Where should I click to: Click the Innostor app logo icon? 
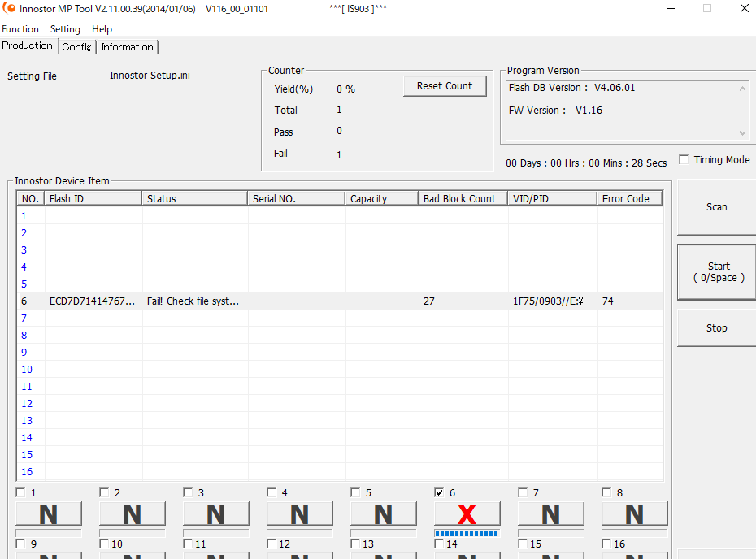[x=9, y=8]
